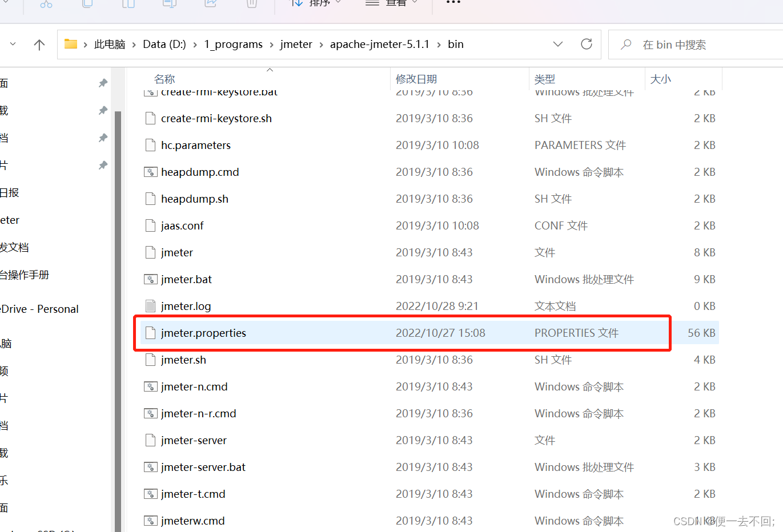The image size is (783, 532).
Task: Click the jmeter.log text document icon
Action: tap(151, 306)
